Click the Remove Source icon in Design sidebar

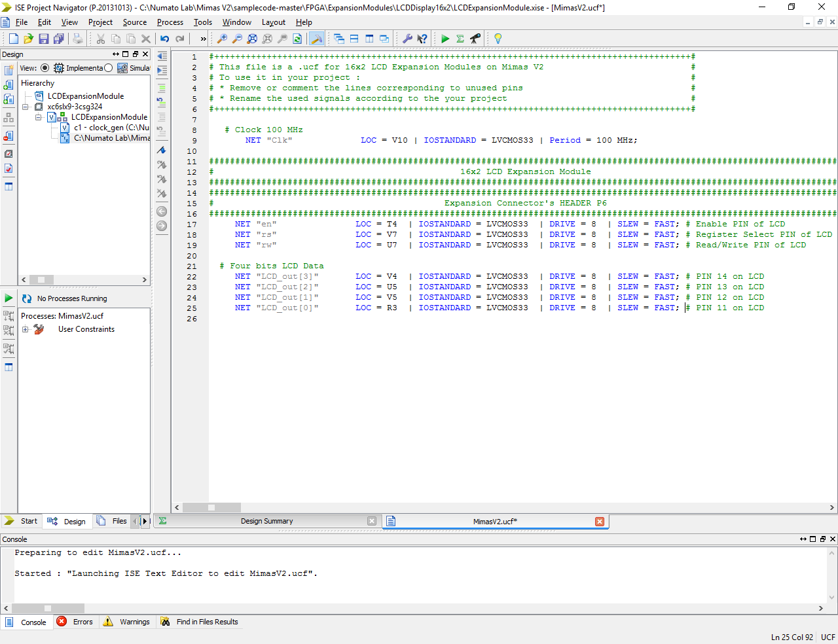pyautogui.click(x=9, y=136)
